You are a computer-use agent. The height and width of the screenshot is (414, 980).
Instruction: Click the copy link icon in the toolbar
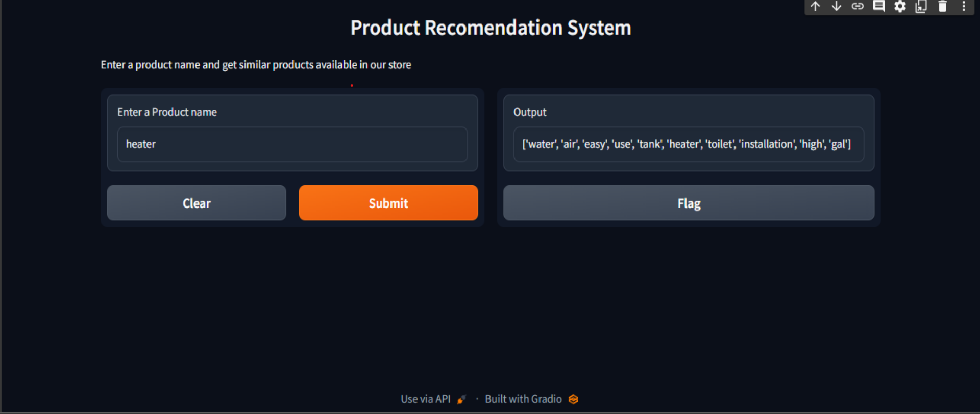click(858, 7)
